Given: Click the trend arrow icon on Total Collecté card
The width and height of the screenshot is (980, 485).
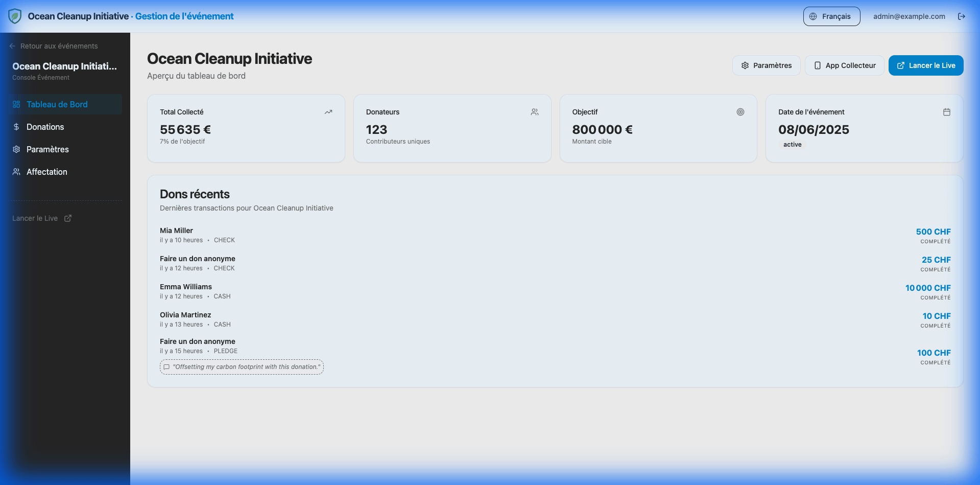Looking at the screenshot, I should coord(328,111).
